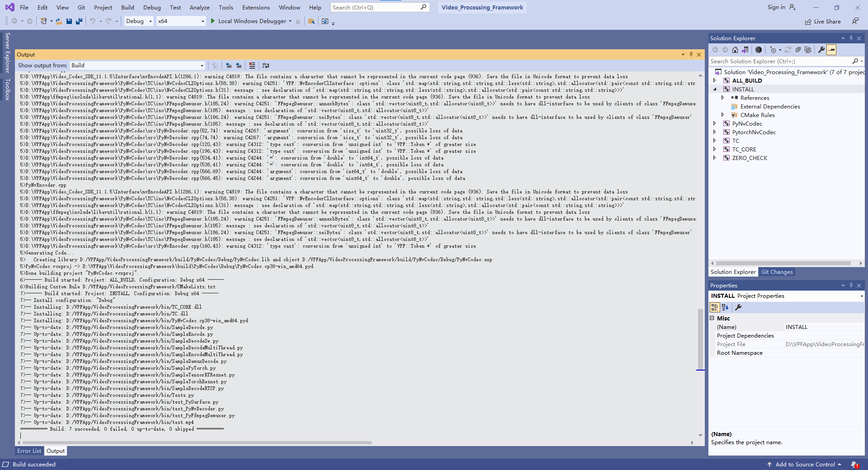This screenshot has width=868, height=470.
Task: Open Toolbox side tab
Action: click(x=7, y=89)
